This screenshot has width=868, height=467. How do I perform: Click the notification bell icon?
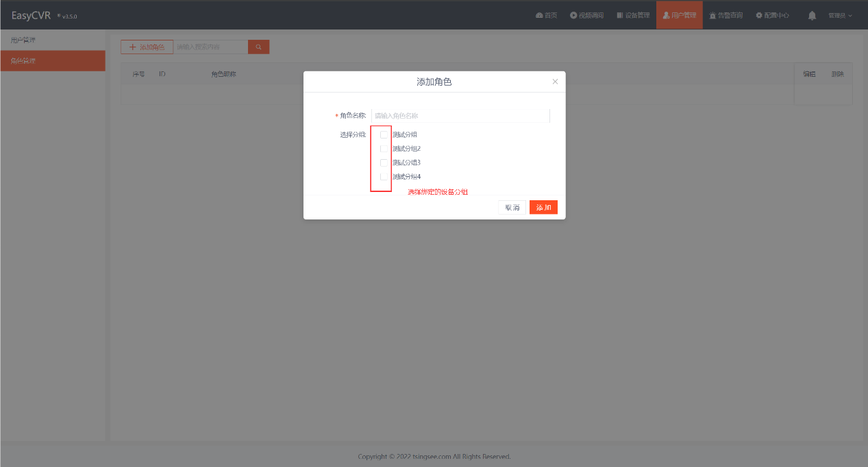point(812,15)
